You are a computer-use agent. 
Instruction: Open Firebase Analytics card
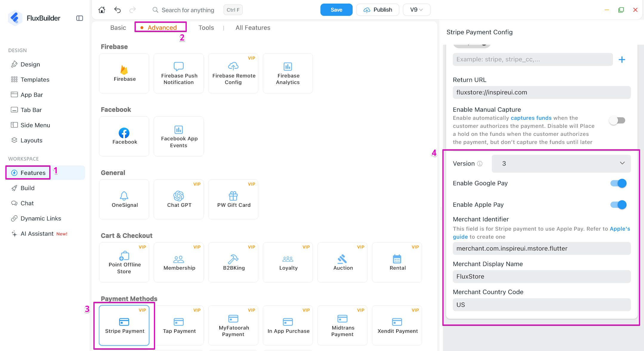click(288, 73)
